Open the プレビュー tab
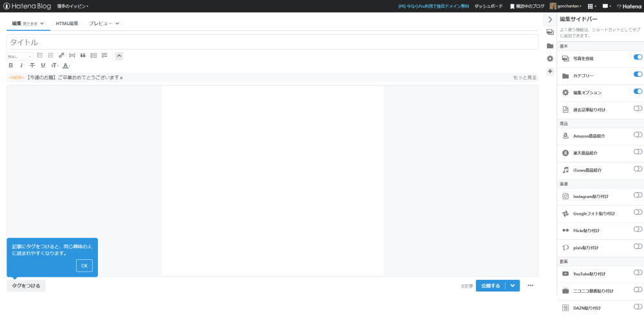The width and height of the screenshot is (644, 316). 104,23
